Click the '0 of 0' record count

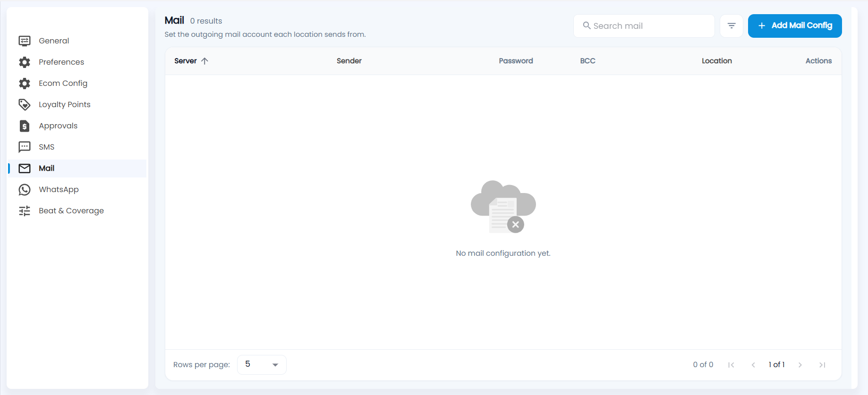[x=703, y=365]
